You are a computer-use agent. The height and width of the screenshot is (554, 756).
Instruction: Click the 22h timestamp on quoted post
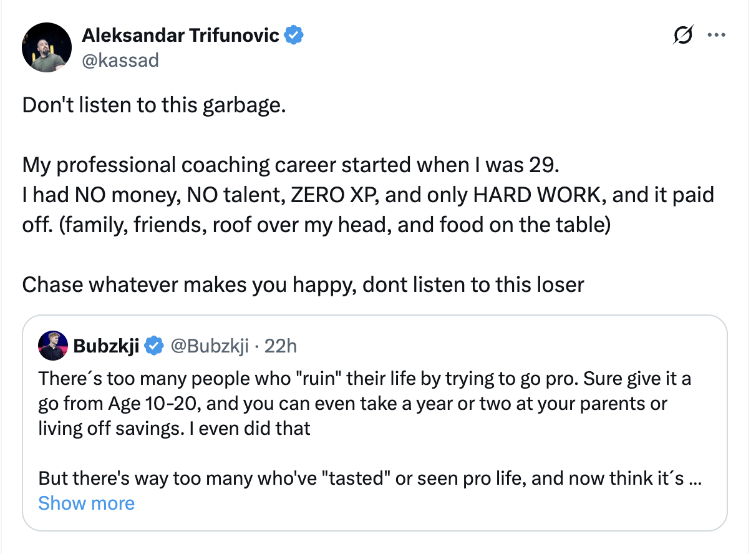(x=281, y=346)
